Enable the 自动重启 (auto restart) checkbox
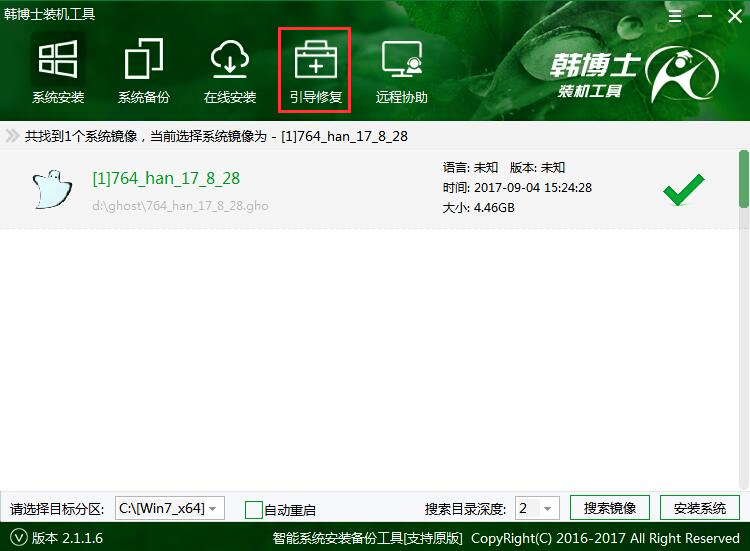The width and height of the screenshot is (750, 551). pyautogui.click(x=254, y=509)
